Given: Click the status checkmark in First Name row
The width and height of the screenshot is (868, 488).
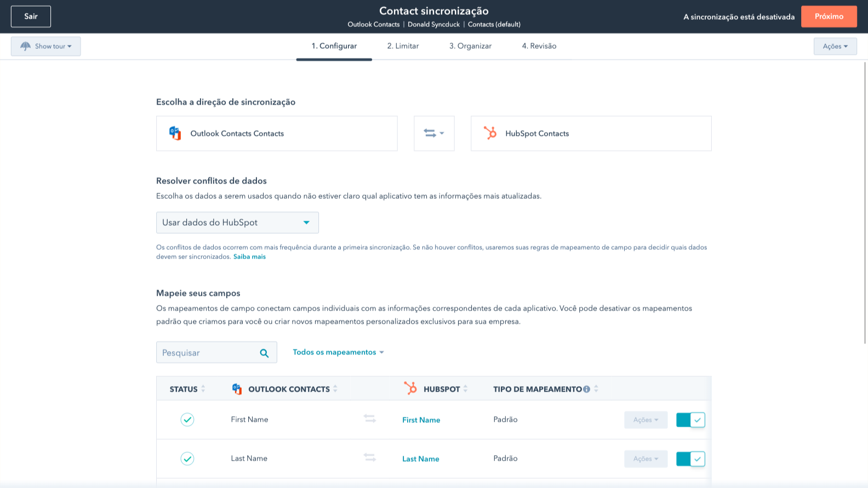Looking at the screenshot, I should click(x=187, y=420).
